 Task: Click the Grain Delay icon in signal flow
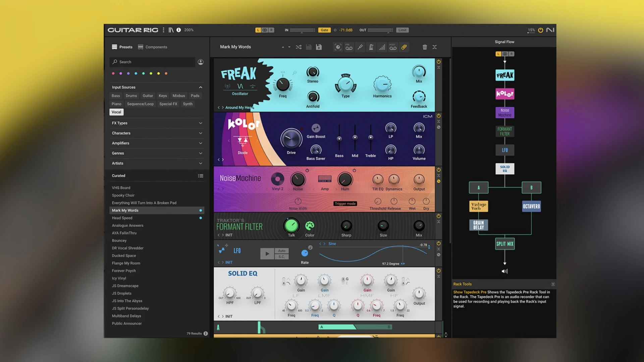(479, 225)
